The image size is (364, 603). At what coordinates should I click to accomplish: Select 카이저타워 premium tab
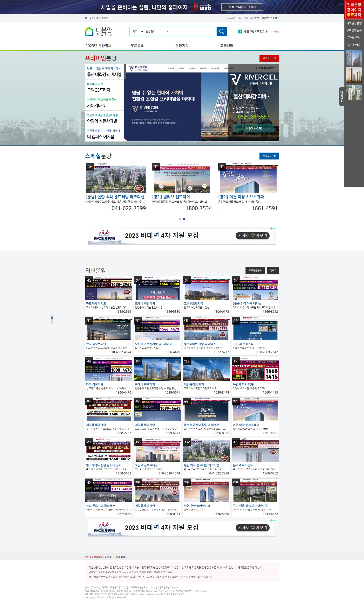point(104,103)
